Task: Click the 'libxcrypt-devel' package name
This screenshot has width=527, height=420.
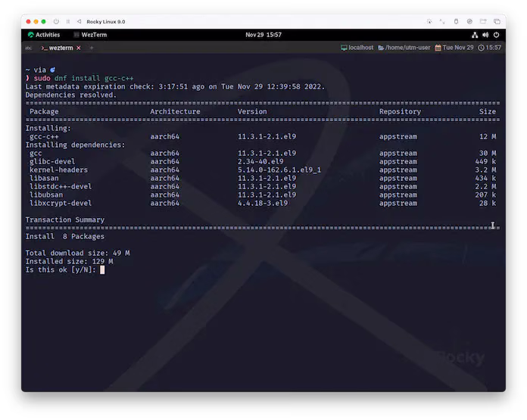Action: click(61, 203)
